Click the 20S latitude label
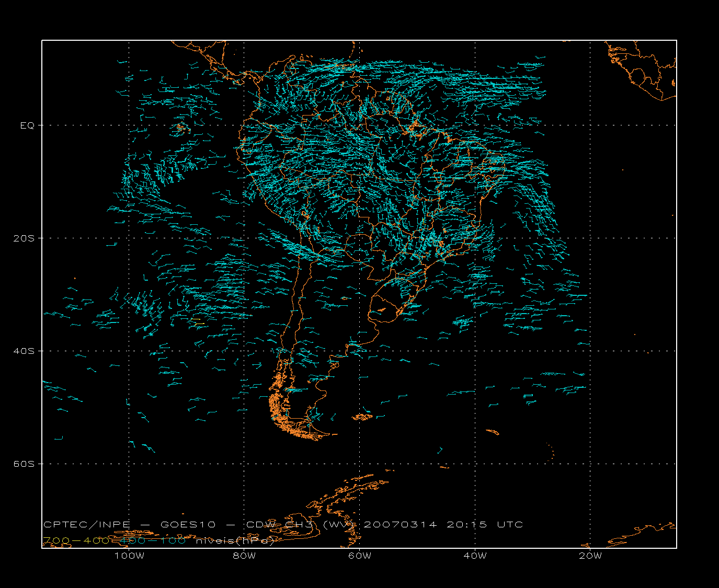 [24, 238]
